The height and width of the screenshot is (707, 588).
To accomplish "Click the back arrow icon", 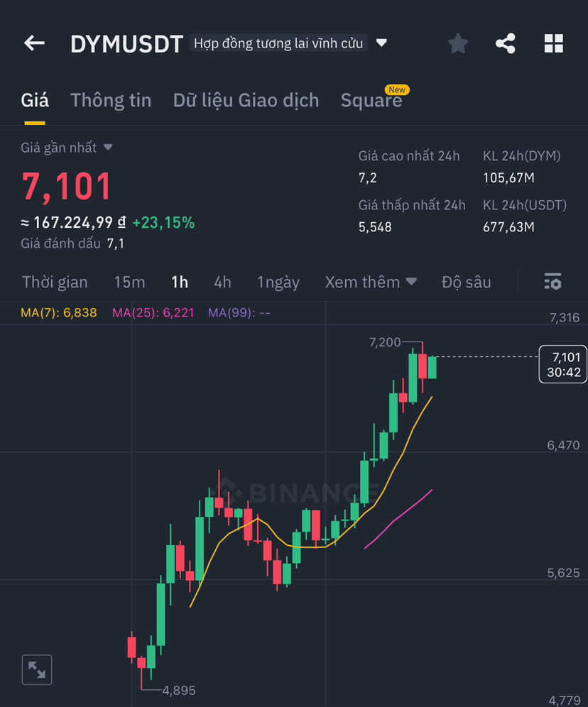I will [x=33, y=43].
